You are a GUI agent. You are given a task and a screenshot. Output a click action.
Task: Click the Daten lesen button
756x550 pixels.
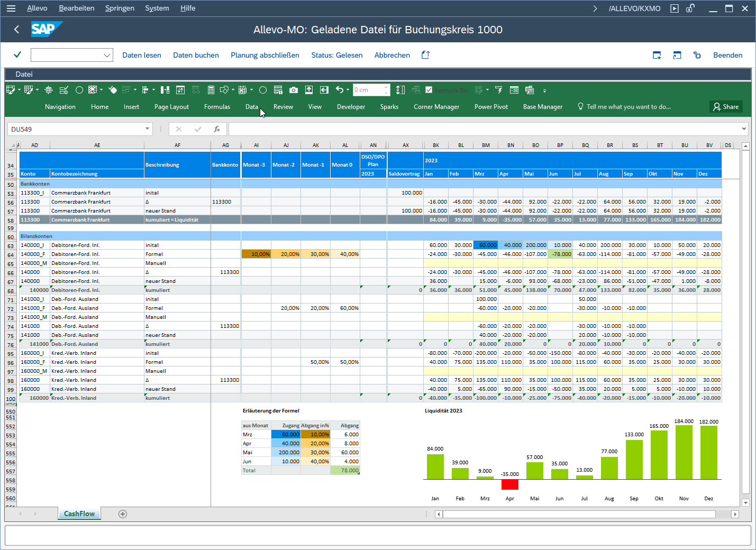(142, 55)
